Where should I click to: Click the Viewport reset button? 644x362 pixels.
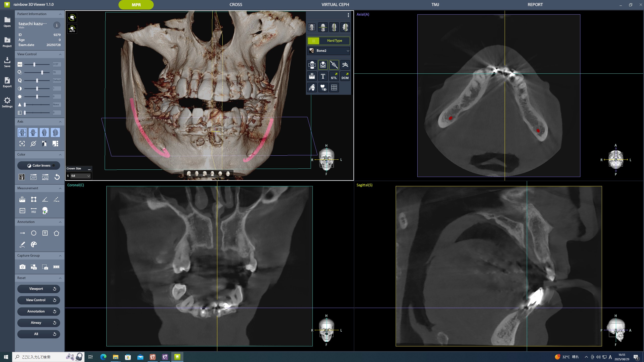(38, 289)
